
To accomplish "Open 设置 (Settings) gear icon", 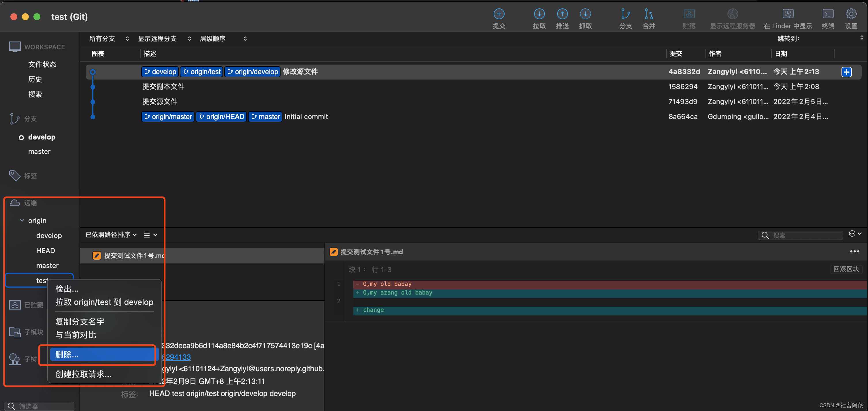I will tap(851, 14).
